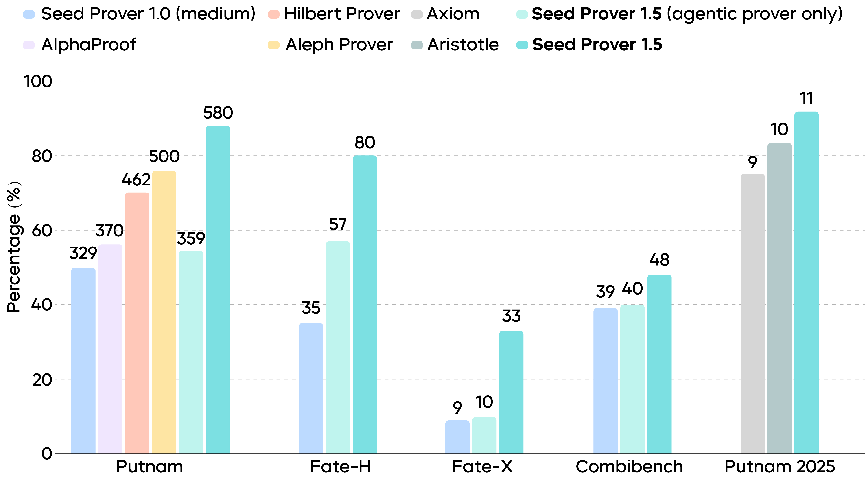Click the Putnam 2025 x-axis label
Screen dimensions: 868x483
click(x=779, y=467)
